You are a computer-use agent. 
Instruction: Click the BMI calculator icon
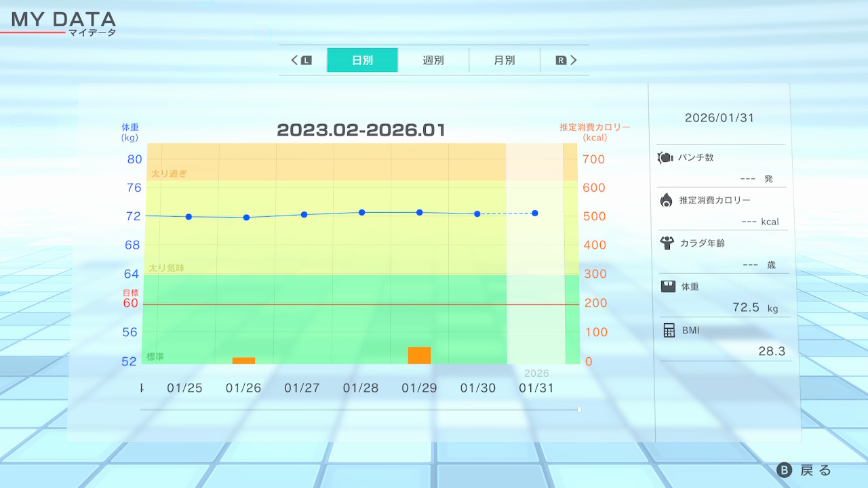point(669,330)
